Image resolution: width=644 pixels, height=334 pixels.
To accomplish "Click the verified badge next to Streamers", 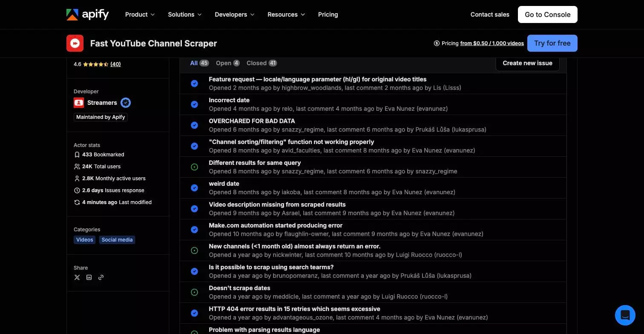I will (126, 103).
